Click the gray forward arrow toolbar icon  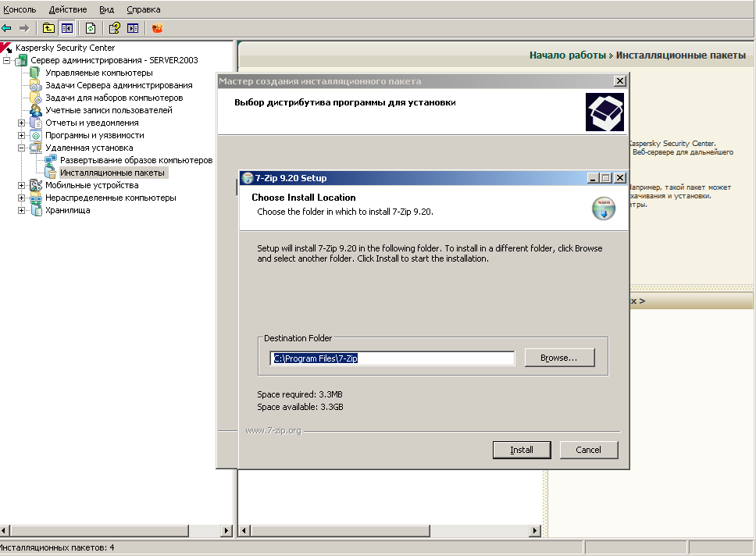click(x=24, y=28)
